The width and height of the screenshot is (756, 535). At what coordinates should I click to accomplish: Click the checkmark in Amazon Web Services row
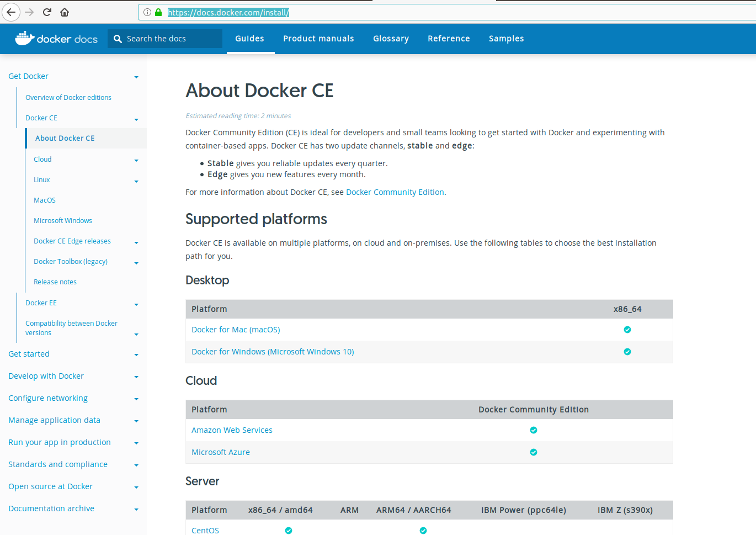click(x=533, y=430)
